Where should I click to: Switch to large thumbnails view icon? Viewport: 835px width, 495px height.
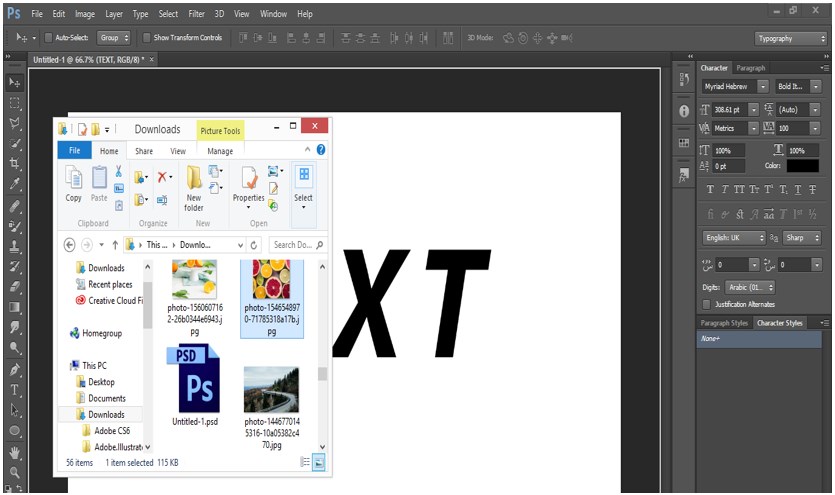point(319,463)
